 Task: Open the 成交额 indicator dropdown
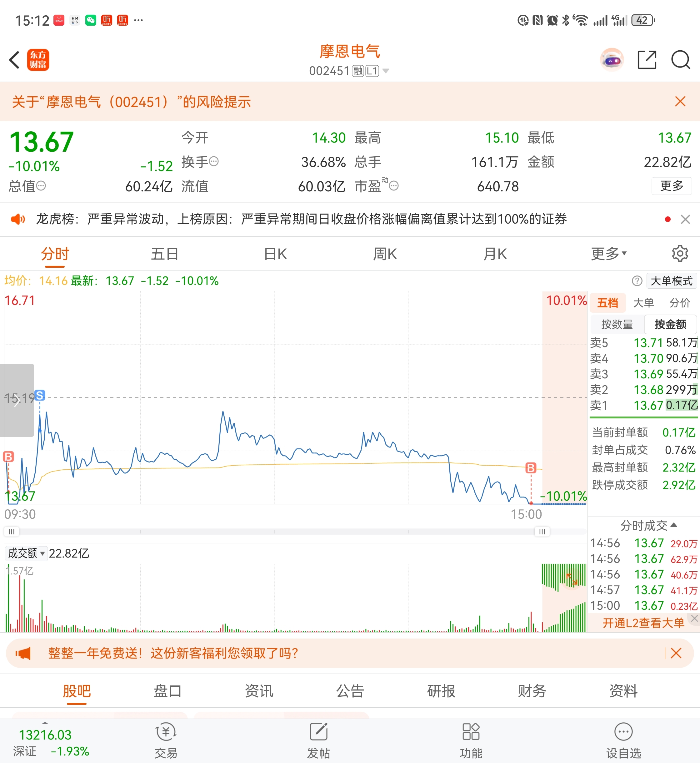point(27,553)
